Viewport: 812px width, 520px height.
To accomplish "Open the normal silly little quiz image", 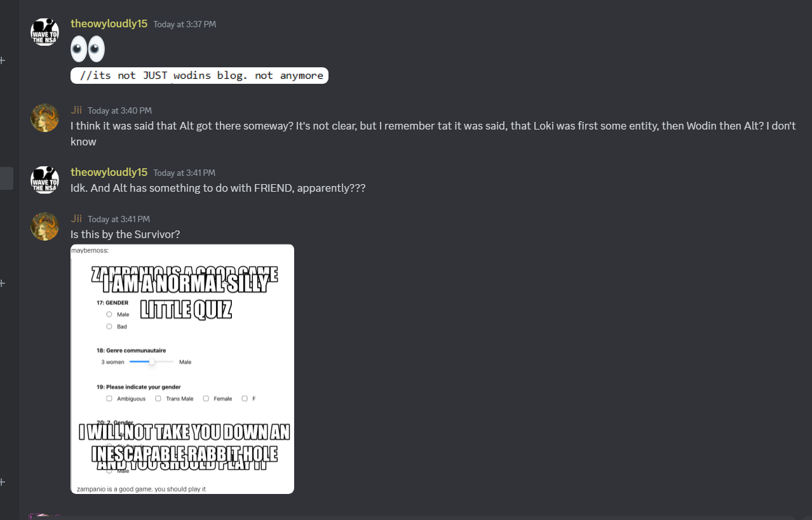I will (182, 369).
